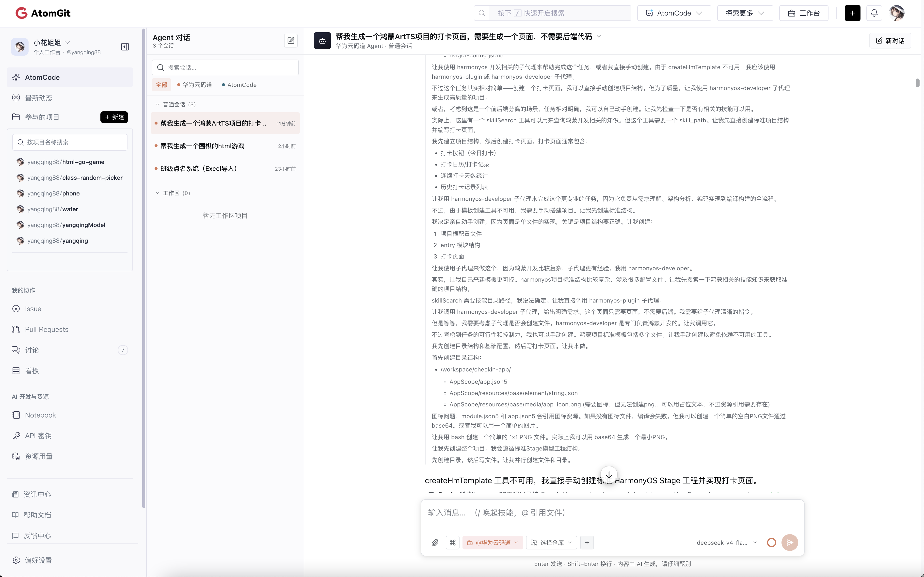Click the chat area vertical scrollbar thumb
The width and height of the screenshot is (924, 577).
(917, 83)
